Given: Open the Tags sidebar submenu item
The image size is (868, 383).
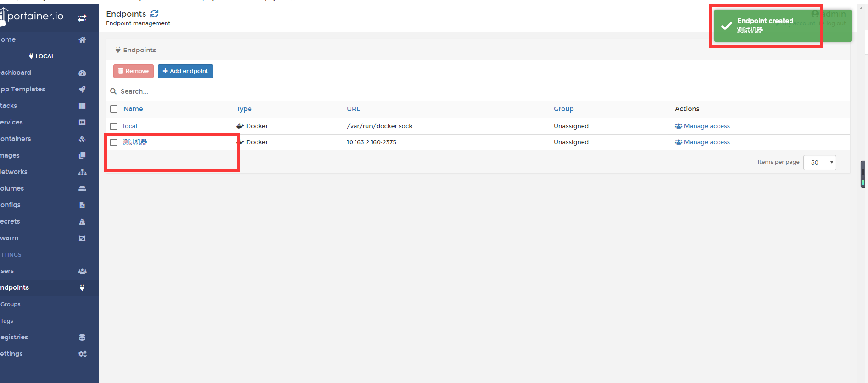Looking at the screenshot, I should [x=7, y=321].
